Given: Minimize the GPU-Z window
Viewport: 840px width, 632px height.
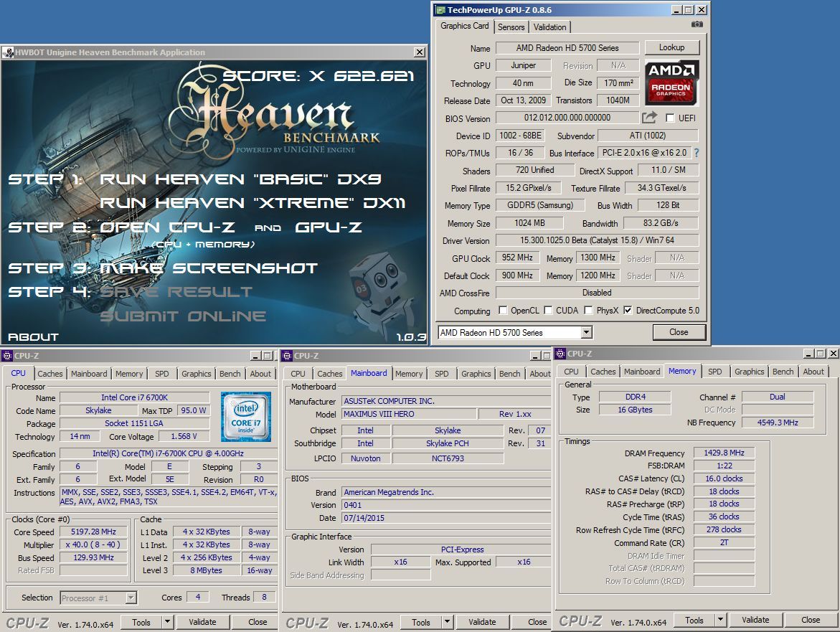Looking at the screenshot, I should point(676,9).
